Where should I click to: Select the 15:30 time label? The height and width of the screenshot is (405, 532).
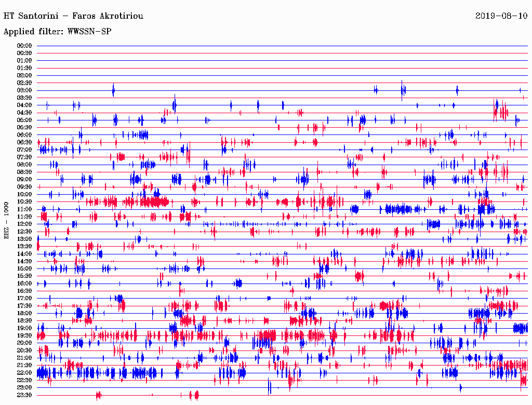coord(24,276)
